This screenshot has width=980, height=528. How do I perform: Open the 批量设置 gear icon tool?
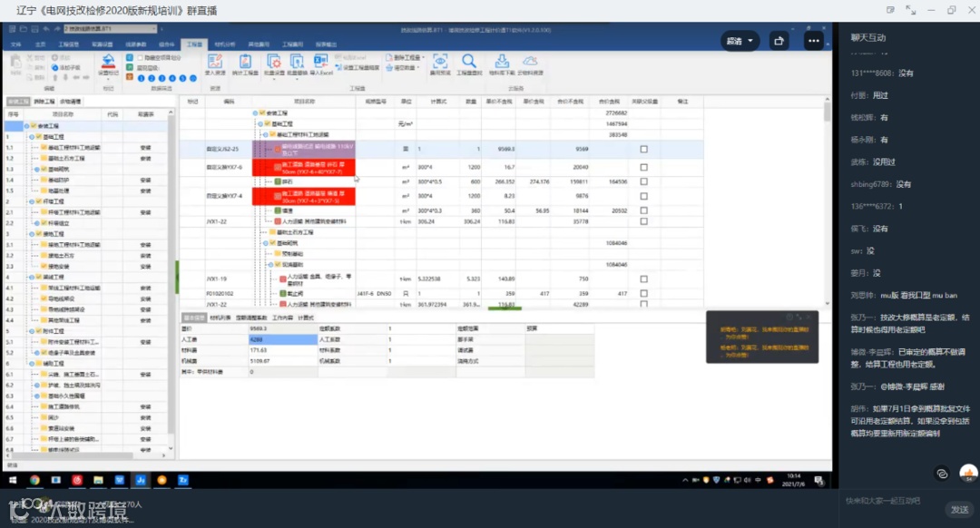coord(274,61)
